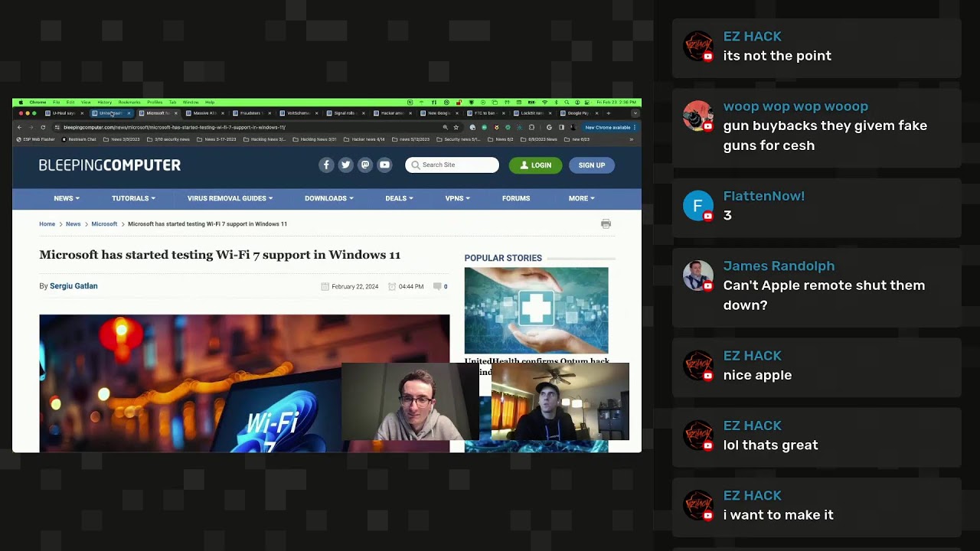Open BleepingComputer's Facebook page icon
The height and width of the screenshot is (551, 980).
(x=326, y=165)
